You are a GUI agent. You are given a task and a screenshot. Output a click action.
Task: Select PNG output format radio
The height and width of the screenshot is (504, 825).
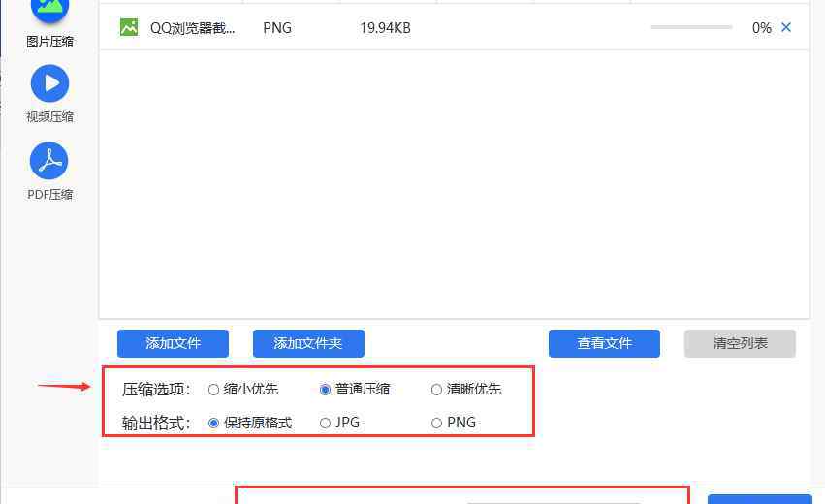pyautogui.click(x=436, y=423)
